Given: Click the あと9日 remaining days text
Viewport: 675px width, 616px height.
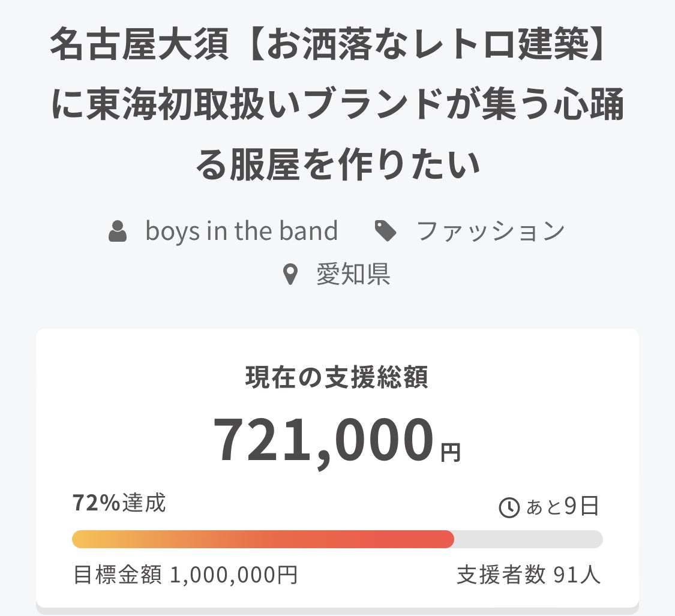Looking at the screenshot, I should pyautogui.click(x=562, y=507).
